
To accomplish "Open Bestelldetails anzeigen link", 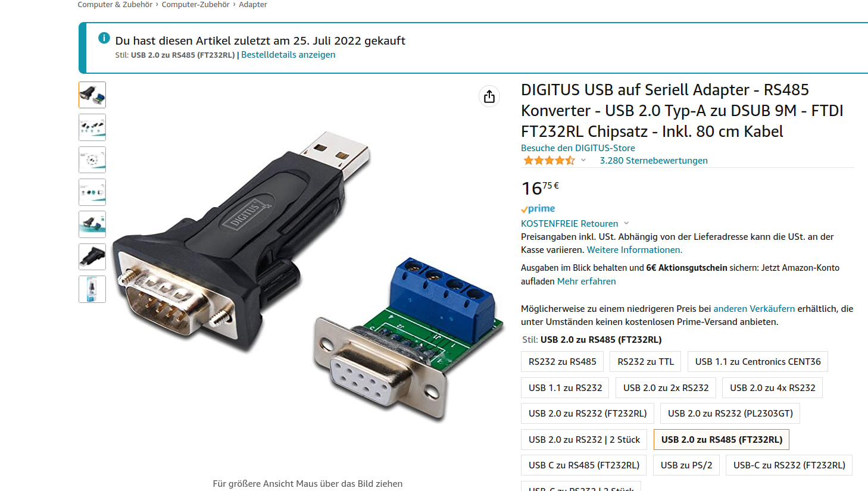I will pyautogui.click(x=288, y=55).
